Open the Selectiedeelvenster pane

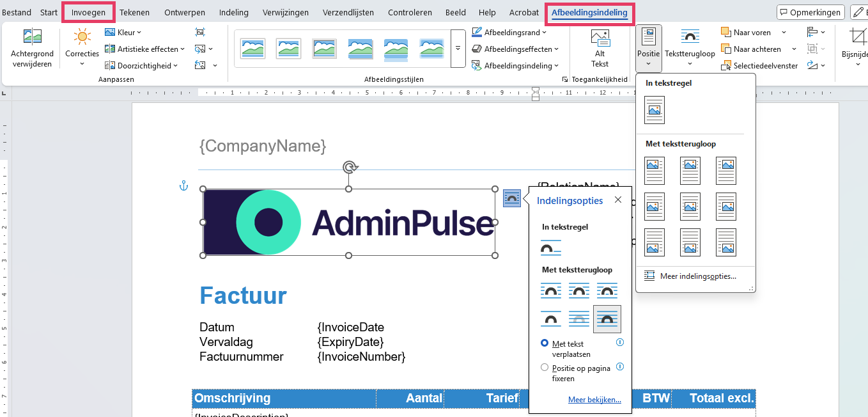(759, 65)
